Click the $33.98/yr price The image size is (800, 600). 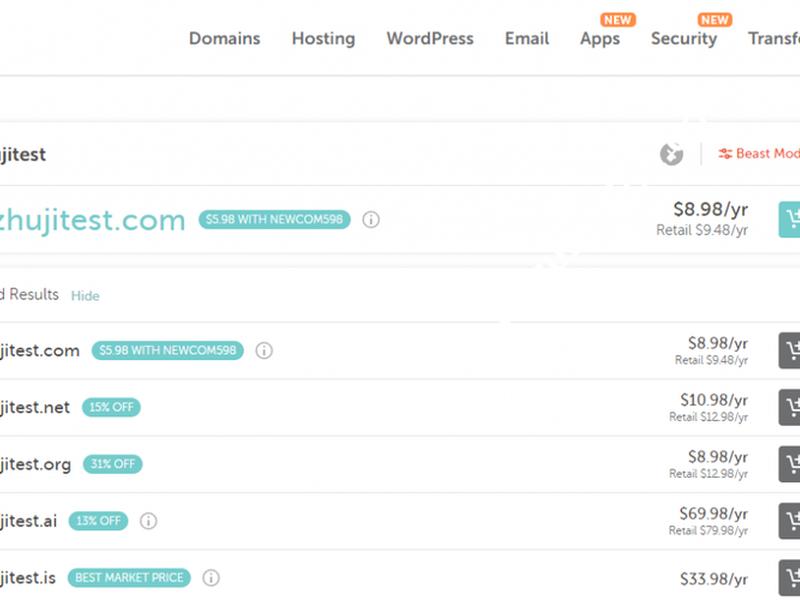pos(714,579)
